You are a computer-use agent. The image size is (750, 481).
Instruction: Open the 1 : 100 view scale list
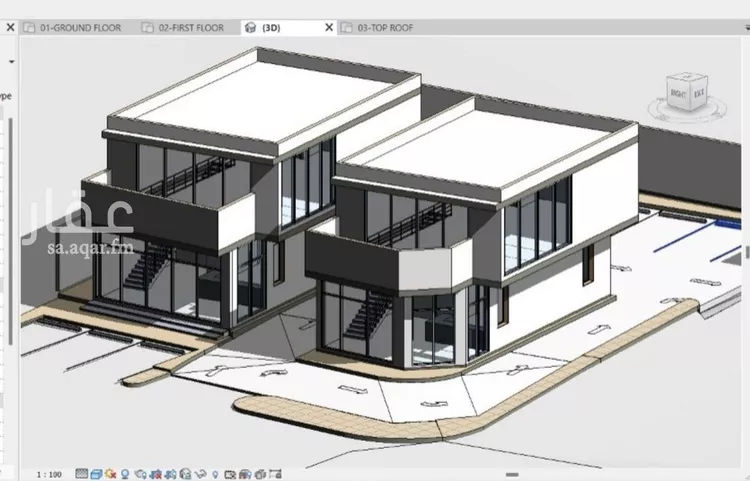click(49, 473)
